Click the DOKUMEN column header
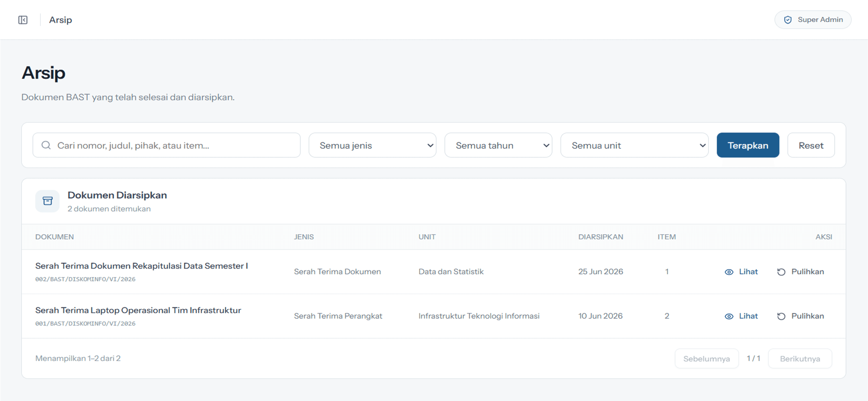868x401 pixels. 54,237
